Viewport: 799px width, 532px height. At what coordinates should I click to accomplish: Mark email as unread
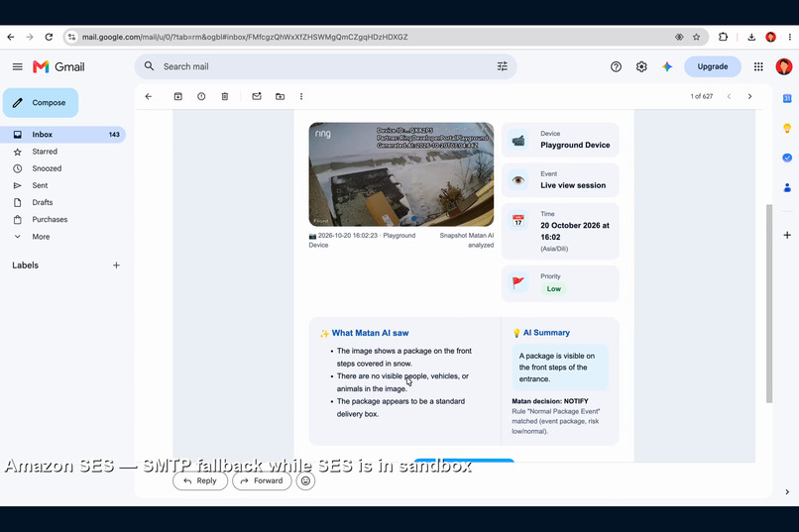coord(257,96)
